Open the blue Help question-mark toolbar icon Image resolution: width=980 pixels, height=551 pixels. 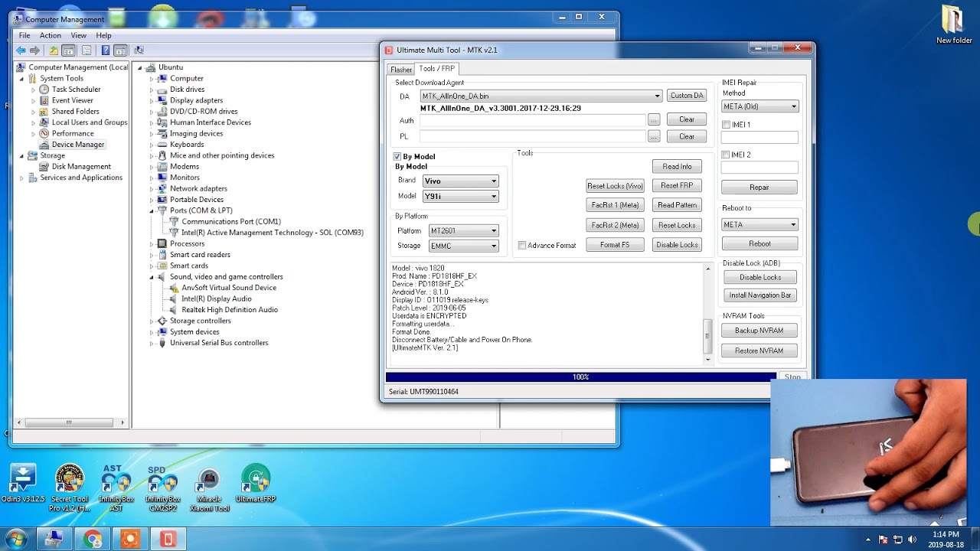click(105, 51)
